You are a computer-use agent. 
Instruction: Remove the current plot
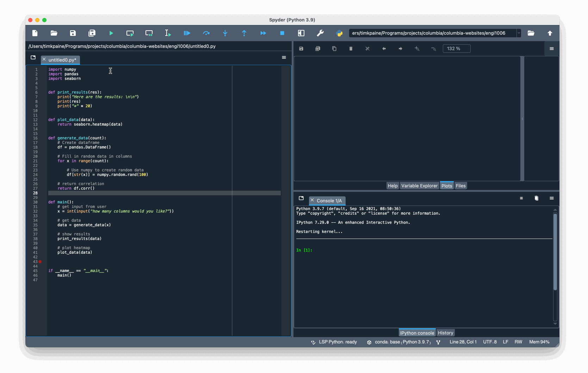(351, 49)
